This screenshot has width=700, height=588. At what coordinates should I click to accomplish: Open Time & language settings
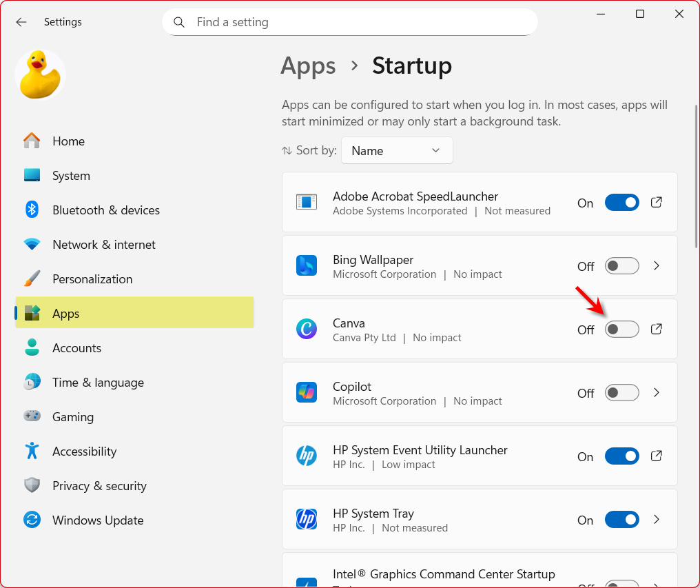pos(134,382)
